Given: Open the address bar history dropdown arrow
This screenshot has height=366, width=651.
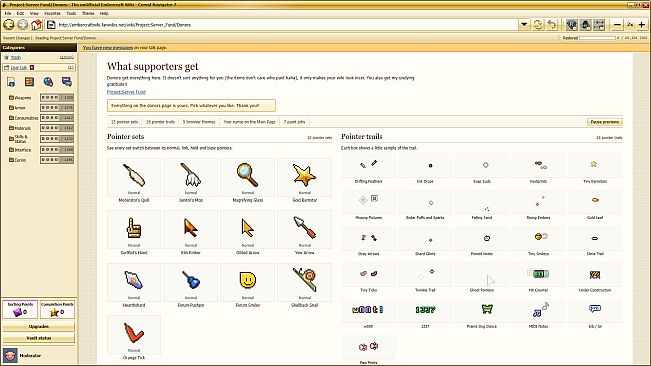Looking at the screenshot, I should pos(524,25).
